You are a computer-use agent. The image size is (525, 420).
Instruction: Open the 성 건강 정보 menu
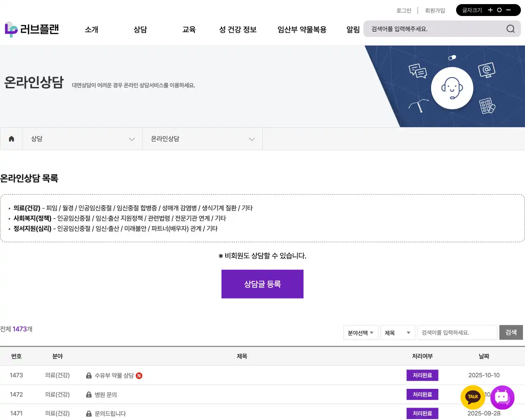pos(237,30)
